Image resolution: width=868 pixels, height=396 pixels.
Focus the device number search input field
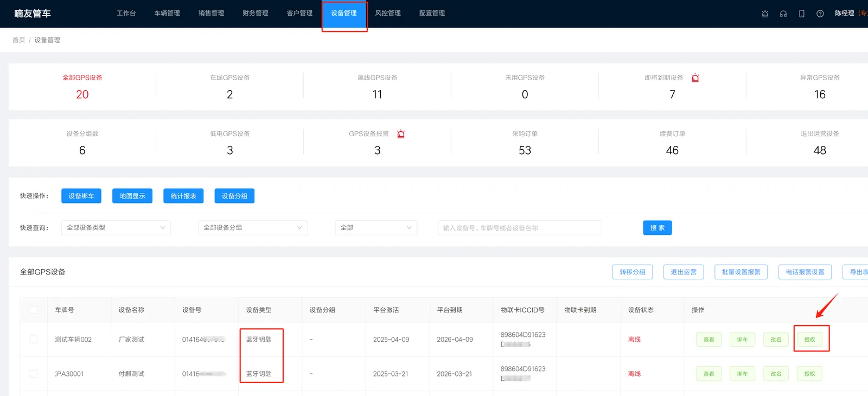520,228
